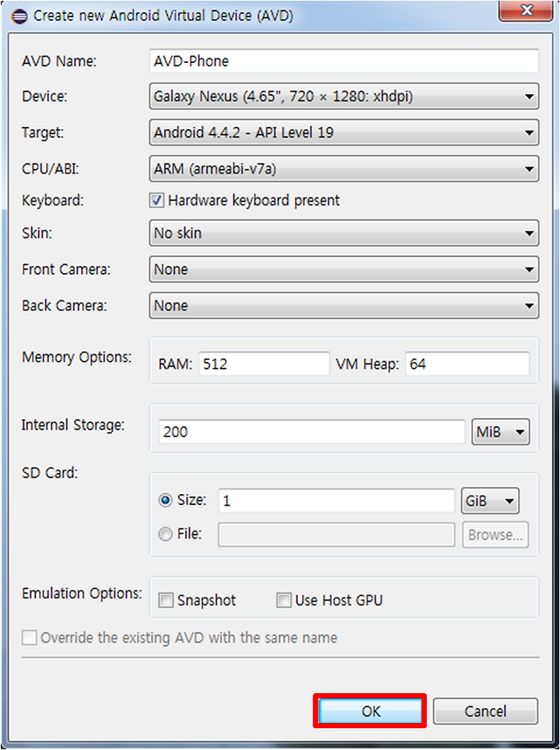Enable the Use Host GPU checkbox

click(284, 601)
